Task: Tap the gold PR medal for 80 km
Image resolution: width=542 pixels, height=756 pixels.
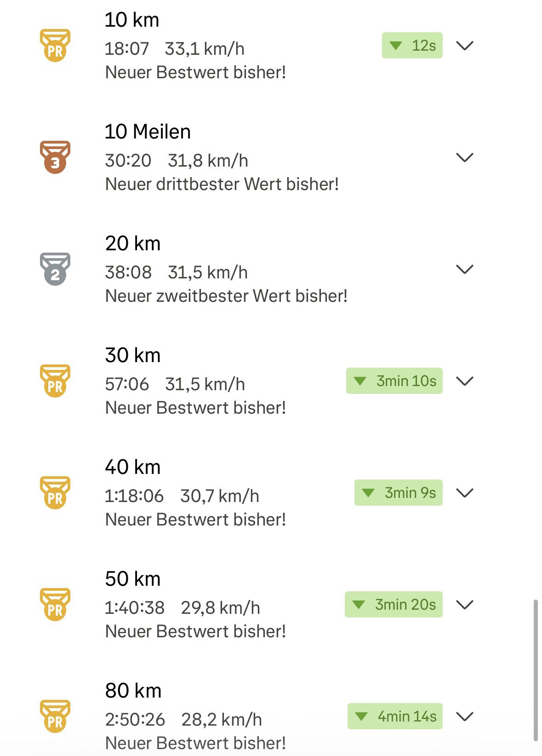Action: [55, 716]
